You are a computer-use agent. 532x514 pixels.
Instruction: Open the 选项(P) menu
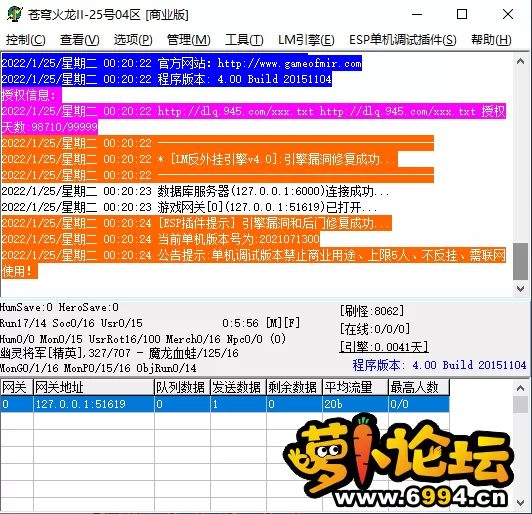[x=133, y=40]
